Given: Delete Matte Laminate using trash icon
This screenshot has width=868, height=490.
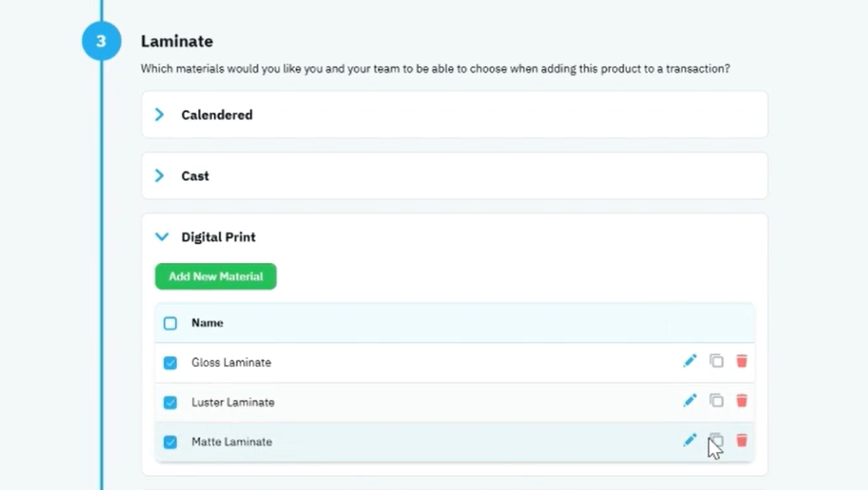Looking at the screenshot, I should tap(742, 441).
